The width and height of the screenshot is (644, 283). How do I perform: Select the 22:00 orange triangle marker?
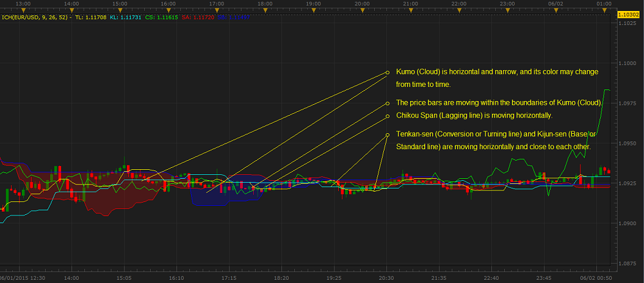point(459,10)
